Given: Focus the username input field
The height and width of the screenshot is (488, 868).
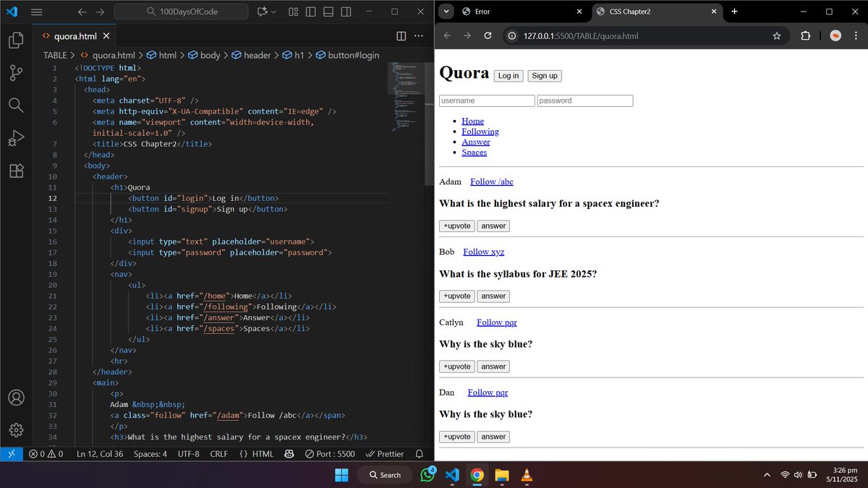Looking at the screenshot, I should click(487, 100).
